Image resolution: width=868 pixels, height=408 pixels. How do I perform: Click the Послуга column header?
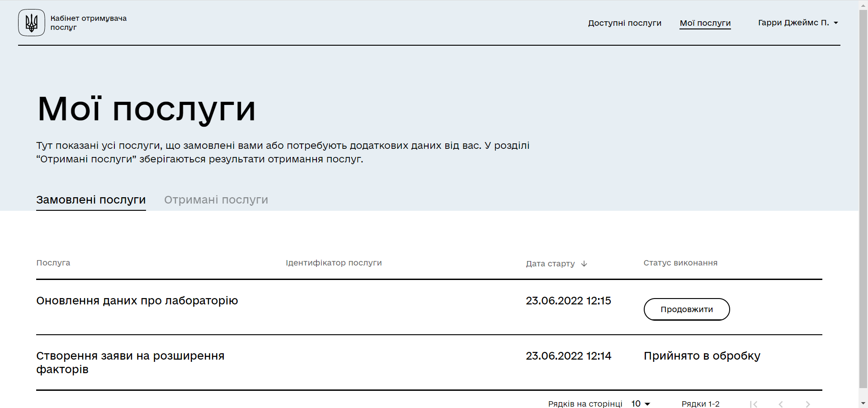point(53,263)
